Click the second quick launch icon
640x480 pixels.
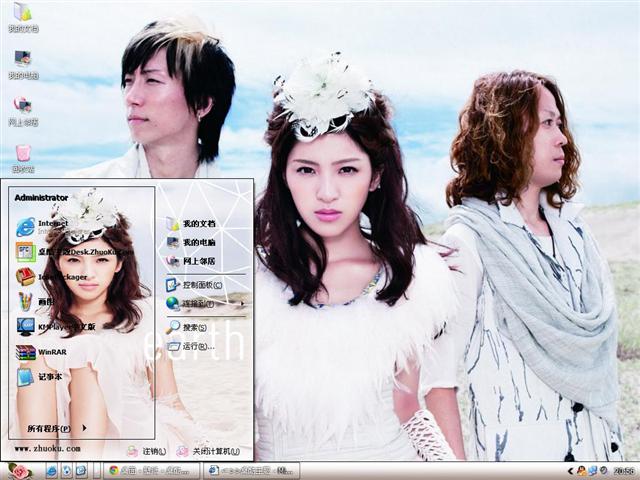point(67,471)
